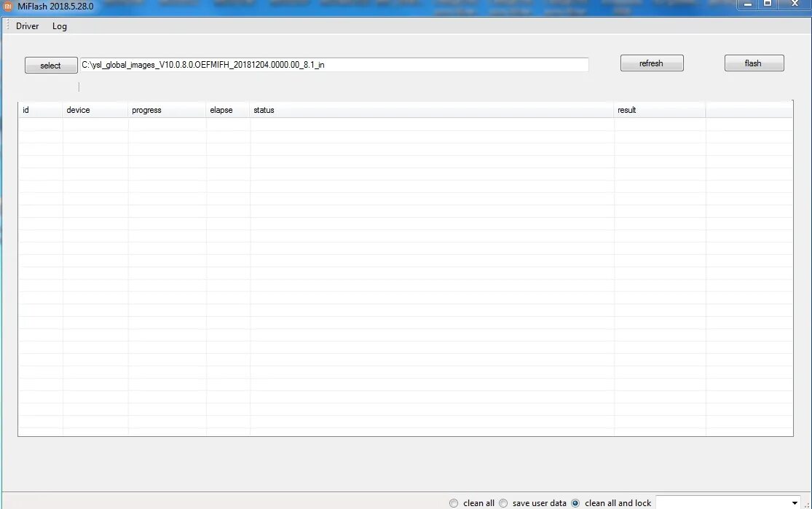
Task: Close the MiFlash window
Action: (795, 4)
